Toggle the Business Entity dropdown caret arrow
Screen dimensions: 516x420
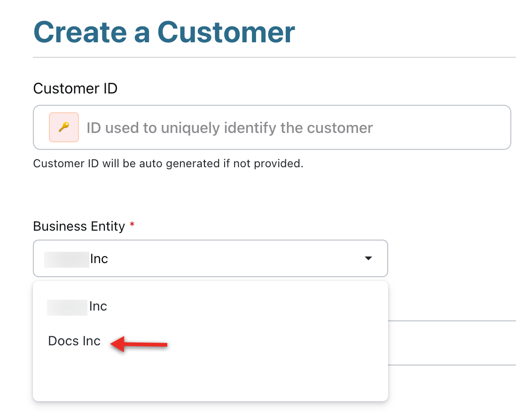(368, 258)
